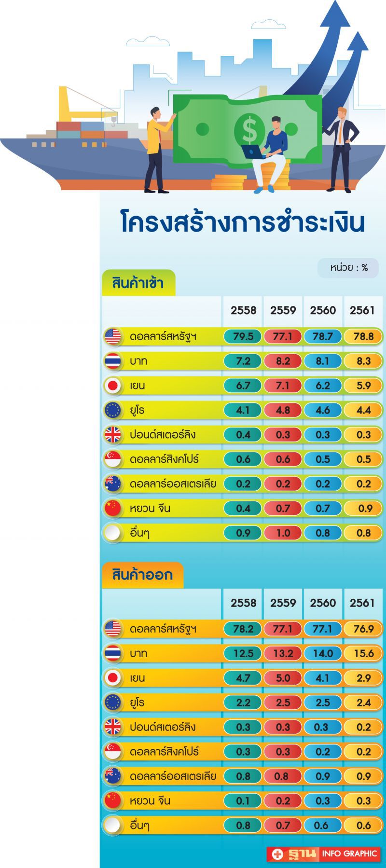Click the dollar sign on the green banknote
Screen dimensions: 386x868
click(x=249, y=129)
